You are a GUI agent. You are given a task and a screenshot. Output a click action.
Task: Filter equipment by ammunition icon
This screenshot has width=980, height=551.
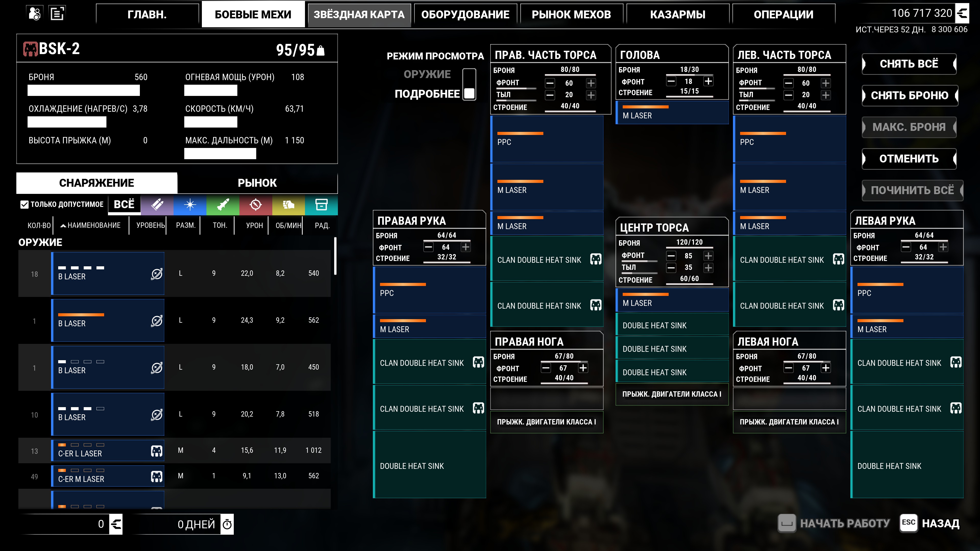(x=288, y=205)
